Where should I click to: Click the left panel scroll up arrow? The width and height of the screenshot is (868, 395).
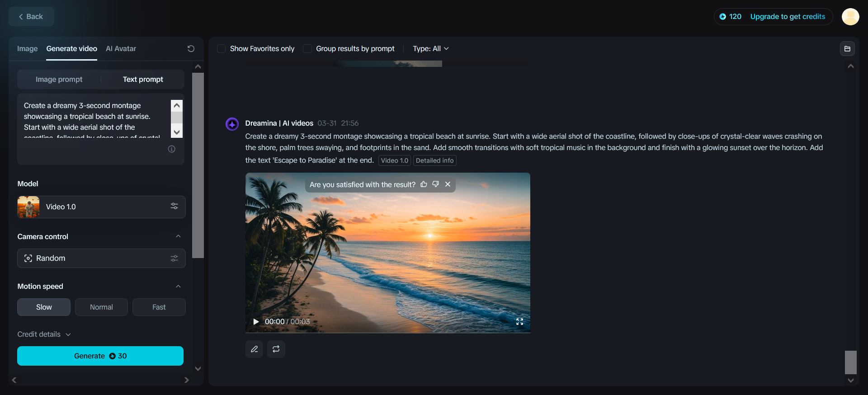[198, 66]
